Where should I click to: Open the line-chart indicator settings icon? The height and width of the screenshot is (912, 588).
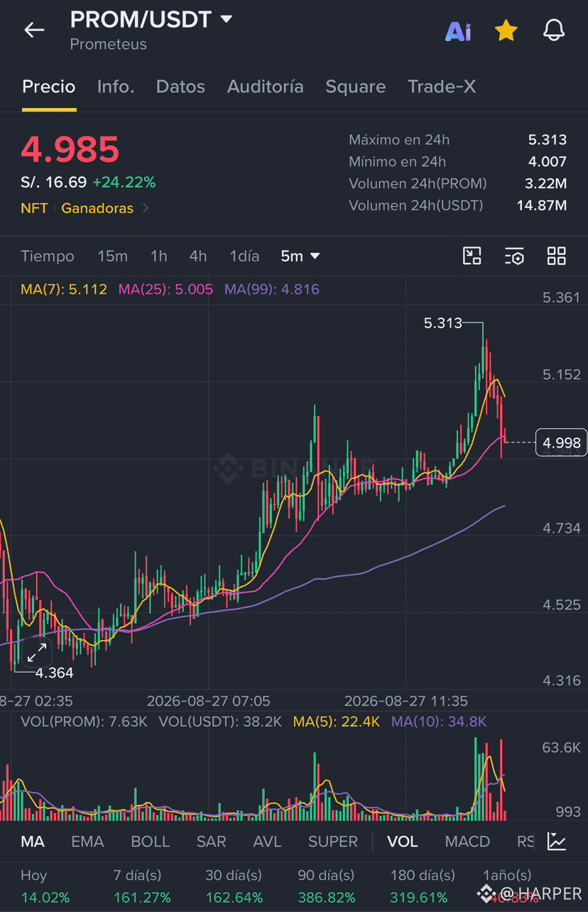click(557, 842)
